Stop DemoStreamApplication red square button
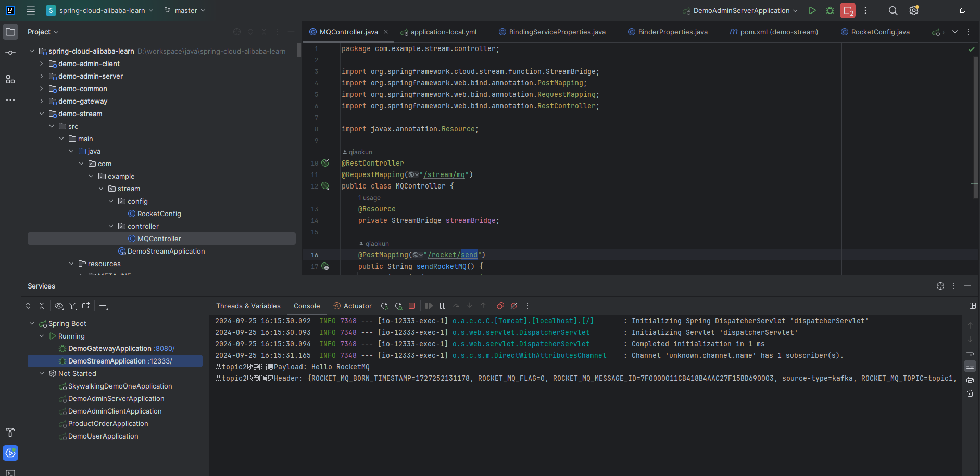The width and height of the screenshot is (980, 476). [x=412, y=306]
